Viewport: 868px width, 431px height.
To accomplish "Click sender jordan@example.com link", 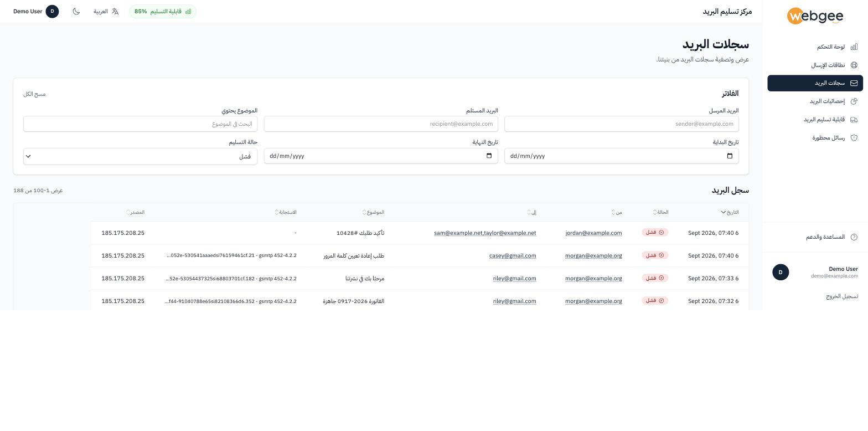I will (x=593, y=233).
